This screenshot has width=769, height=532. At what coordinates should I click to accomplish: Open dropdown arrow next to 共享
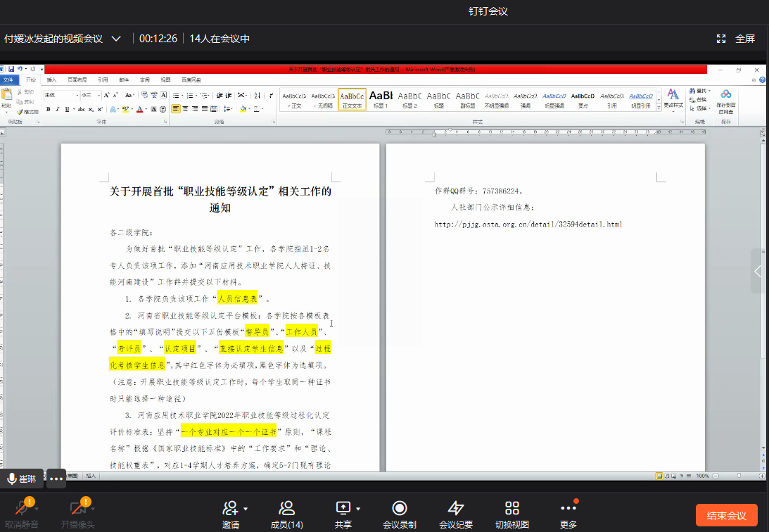(x=358, y=508)
